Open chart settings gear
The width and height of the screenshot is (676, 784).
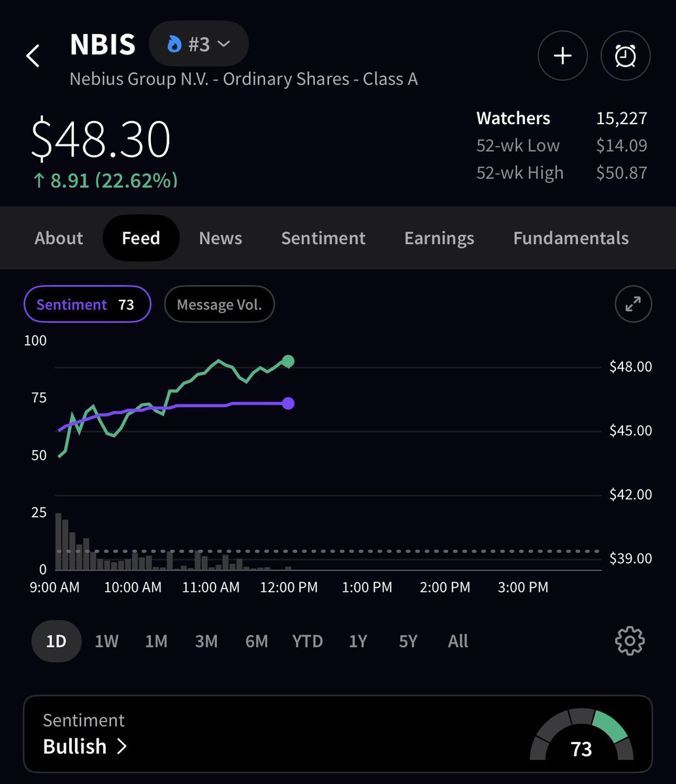coord(630,641)
